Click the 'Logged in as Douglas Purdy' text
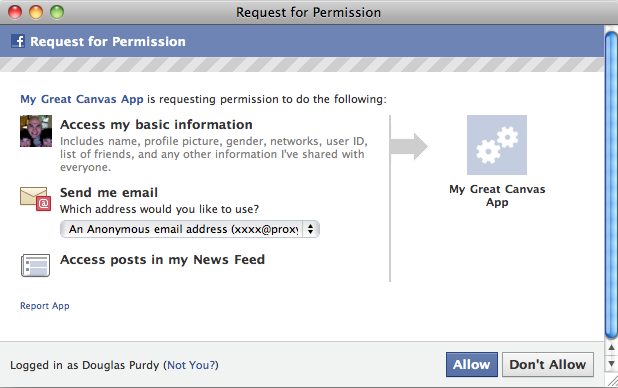The image size is (618, 388). point(85,365)
